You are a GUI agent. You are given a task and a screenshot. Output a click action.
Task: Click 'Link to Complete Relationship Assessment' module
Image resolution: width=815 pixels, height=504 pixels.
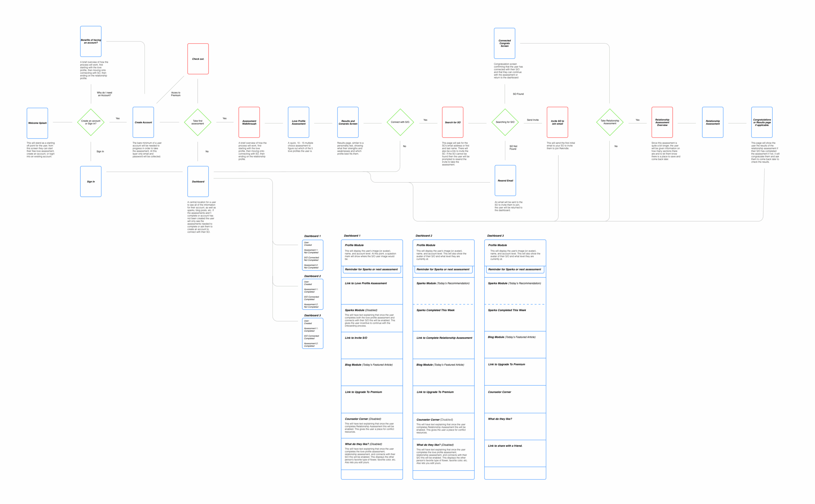(444, 338)
